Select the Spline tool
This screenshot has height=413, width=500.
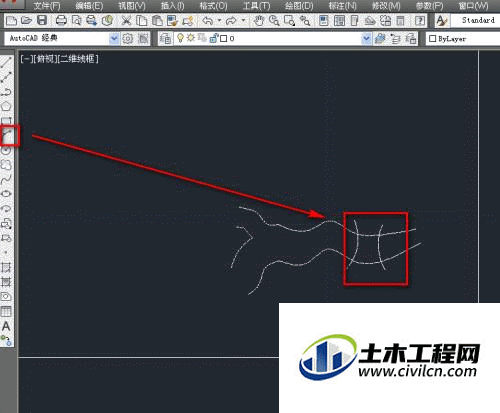(x=6, y=179)
